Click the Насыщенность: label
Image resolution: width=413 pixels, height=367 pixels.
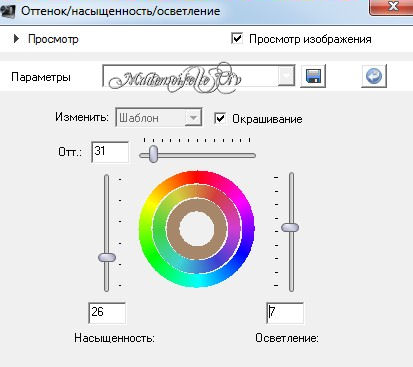pos(114,338)
